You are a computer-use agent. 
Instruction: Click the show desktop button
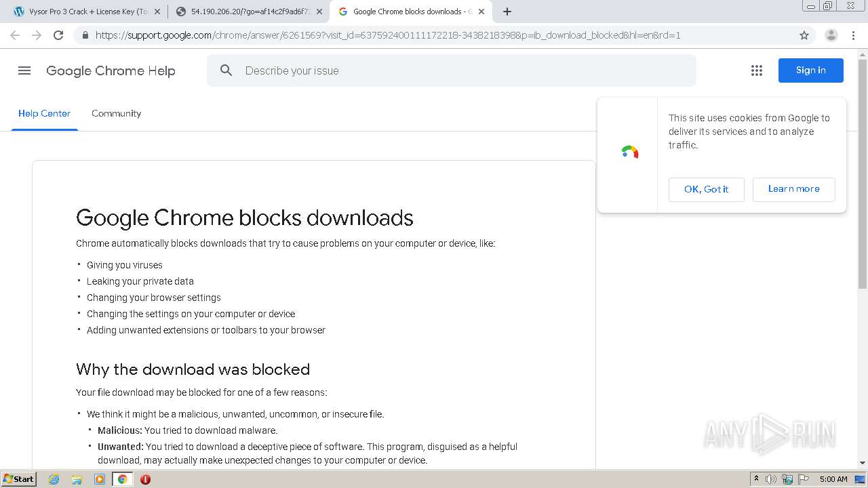[860, 479]
